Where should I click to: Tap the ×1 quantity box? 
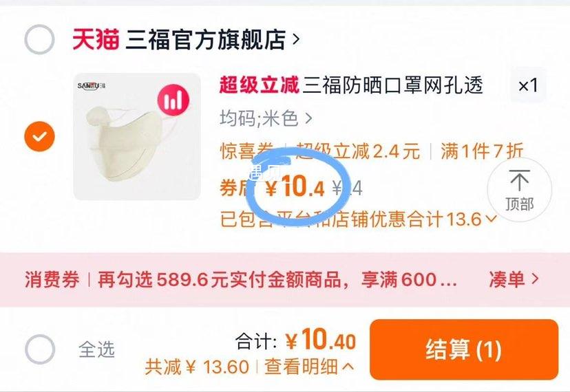point(528,86)
